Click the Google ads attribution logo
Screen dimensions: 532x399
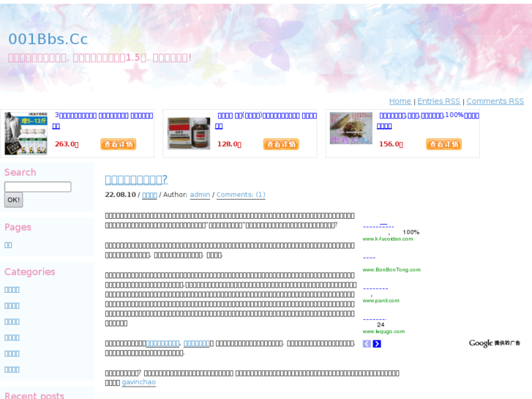pyautogui.click(x=495, y=343)
